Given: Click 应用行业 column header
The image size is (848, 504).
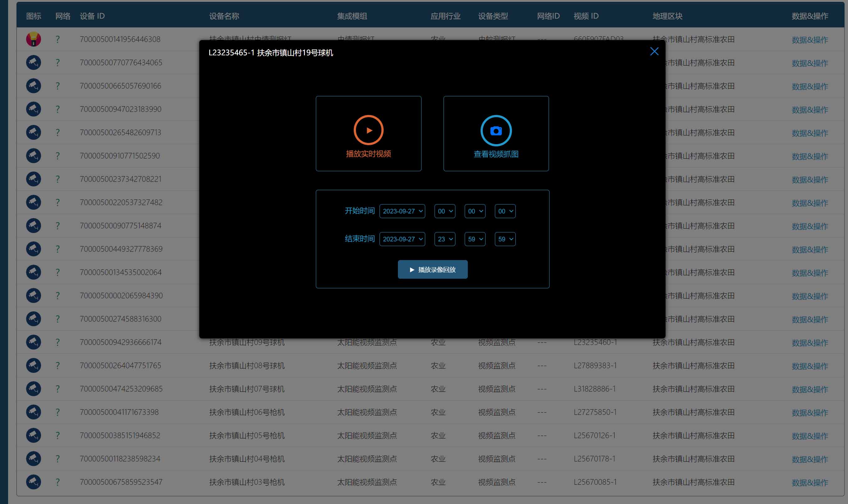Looking at the screenshot, I should [445, 16].
